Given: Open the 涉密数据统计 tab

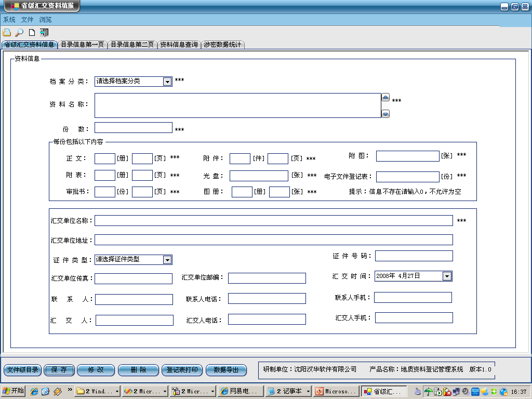Looking at the screenshot, I should 222,45.
